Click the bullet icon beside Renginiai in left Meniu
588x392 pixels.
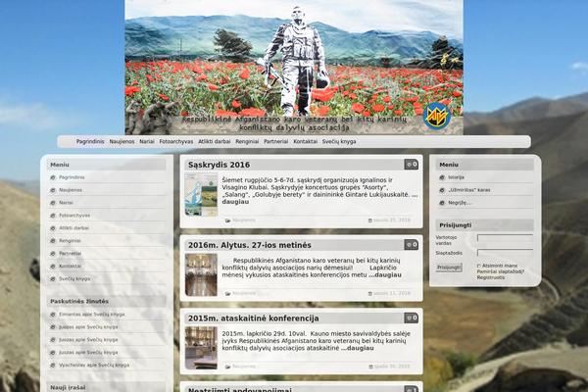point(53,241)
